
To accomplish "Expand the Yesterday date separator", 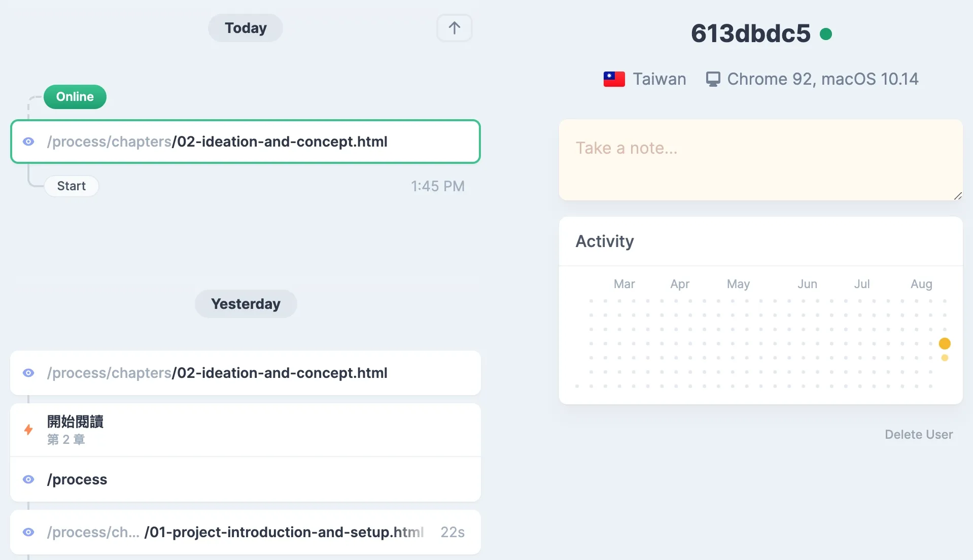I will pos(246,303).
